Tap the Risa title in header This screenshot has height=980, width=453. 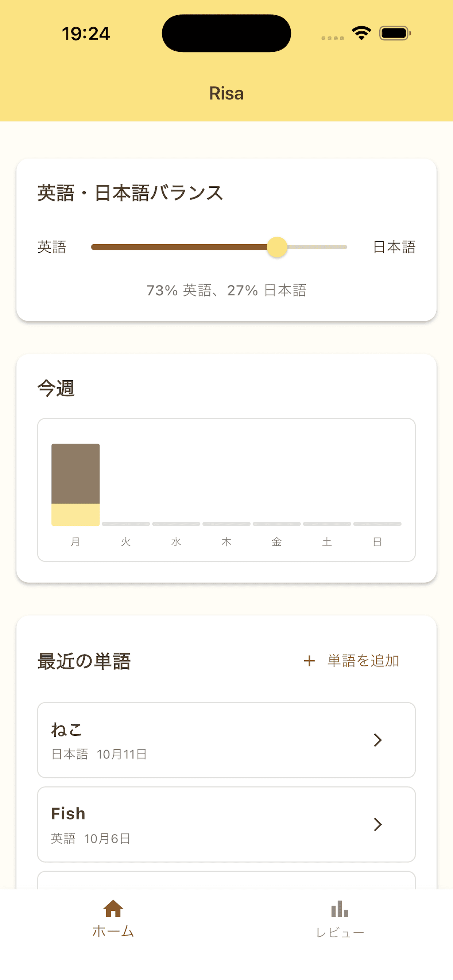click(x=226, y=93)
